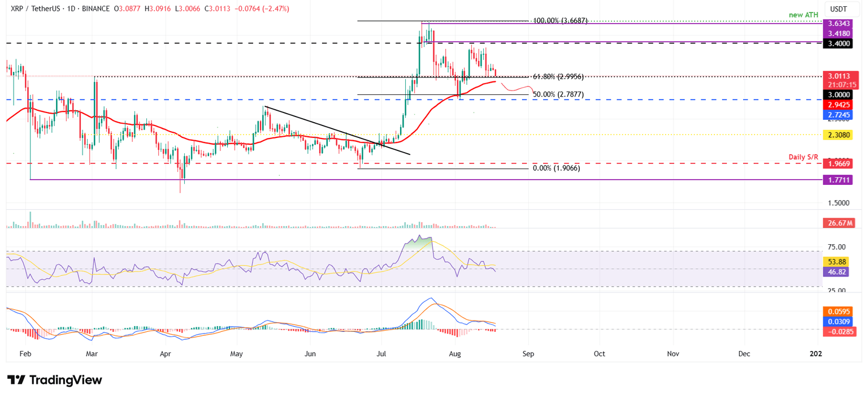Click the purple 3.6343 price level label
The width and height of the screenshot is (868, 398).
839,24
